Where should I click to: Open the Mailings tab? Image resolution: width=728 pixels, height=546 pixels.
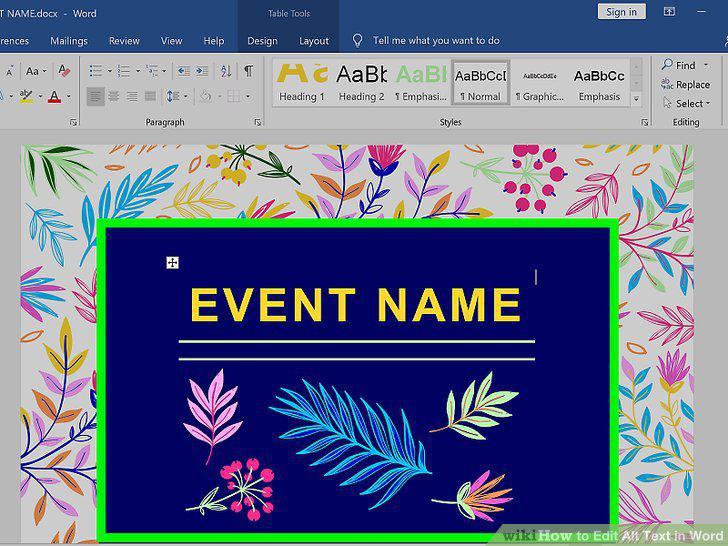pos(69,41)
